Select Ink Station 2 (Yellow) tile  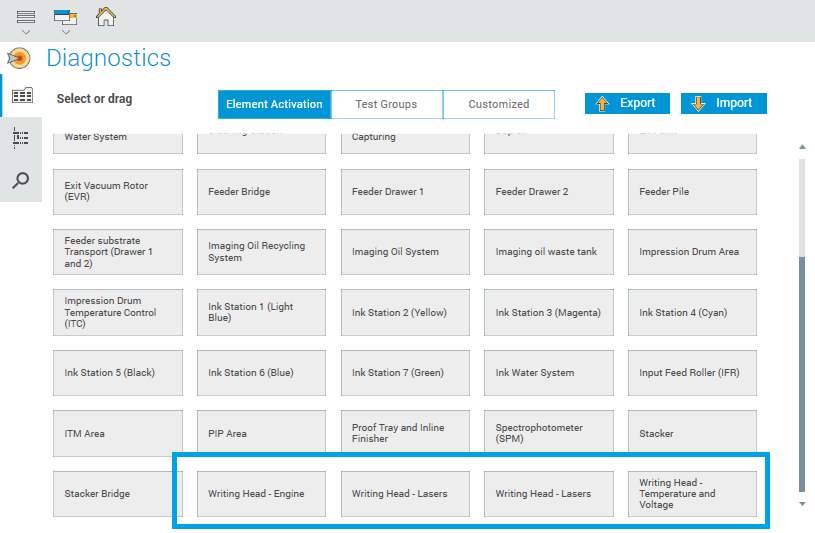coord(405,312)
